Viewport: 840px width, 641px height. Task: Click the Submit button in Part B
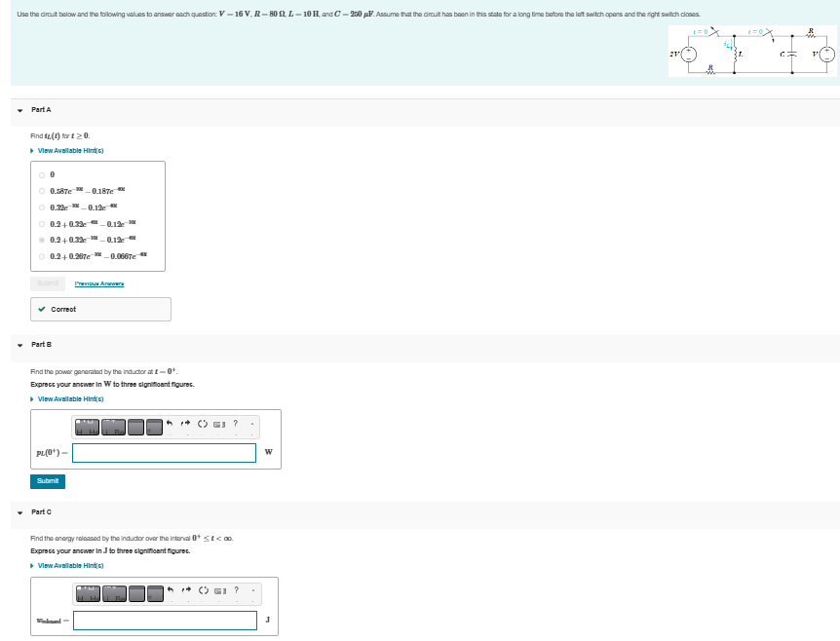[48, 480]
